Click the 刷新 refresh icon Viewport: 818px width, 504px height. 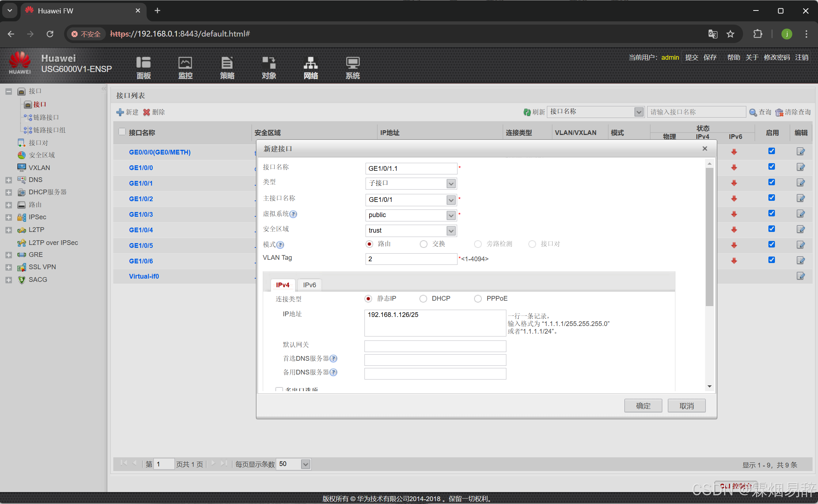(527, 112)
